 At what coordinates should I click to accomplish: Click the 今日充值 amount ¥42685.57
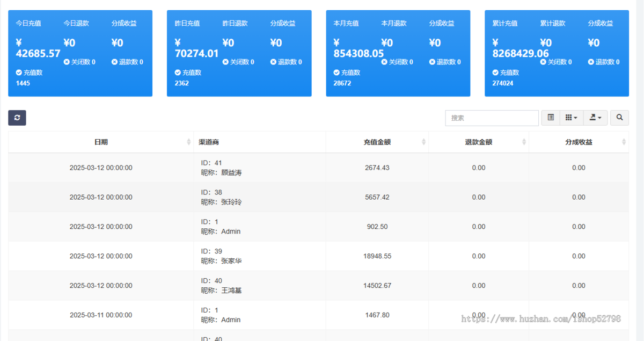pyautogui.click(x=38, y=48)
